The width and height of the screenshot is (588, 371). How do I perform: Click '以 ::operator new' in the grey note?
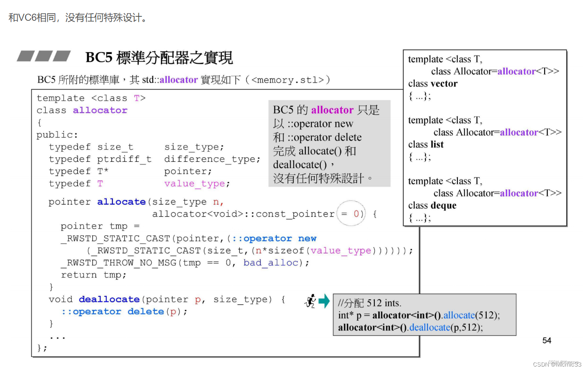coord(313,124)
